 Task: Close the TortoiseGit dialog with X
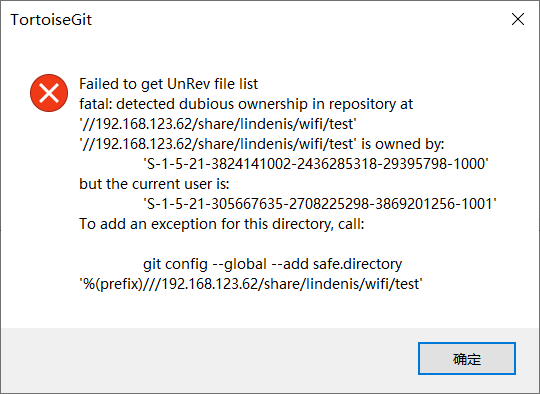[x=518, y=19]
